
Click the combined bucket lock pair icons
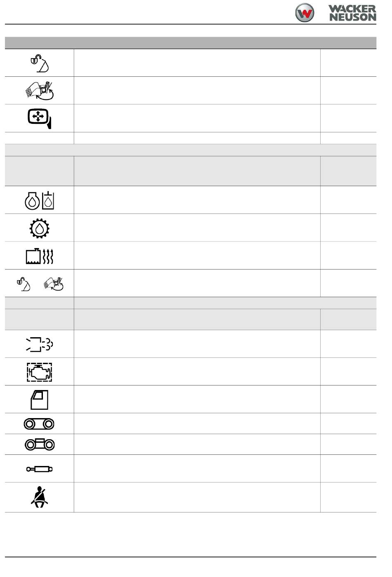pos(40,283)
